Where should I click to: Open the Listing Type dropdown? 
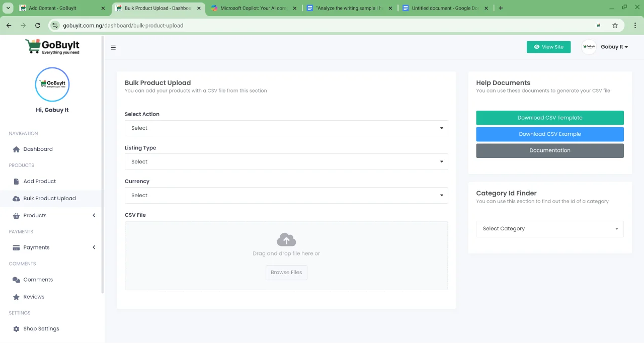click(286, 162)
